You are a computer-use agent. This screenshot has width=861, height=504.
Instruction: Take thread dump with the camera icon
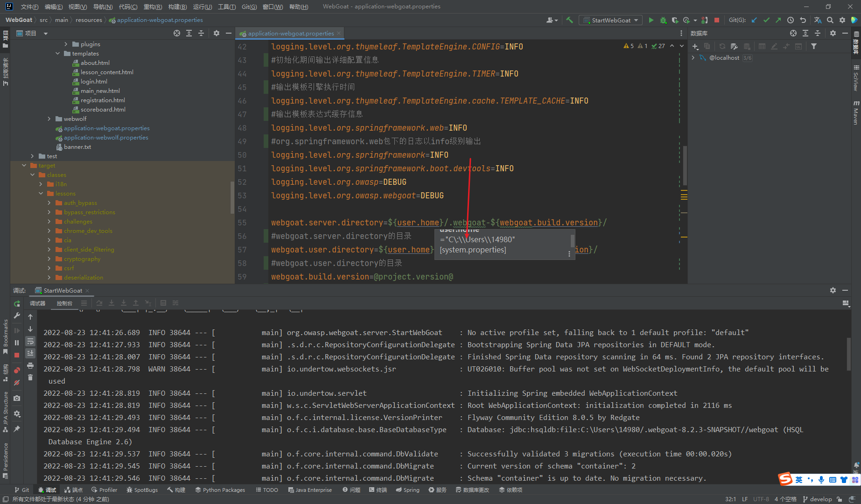(x=17, y=398)
